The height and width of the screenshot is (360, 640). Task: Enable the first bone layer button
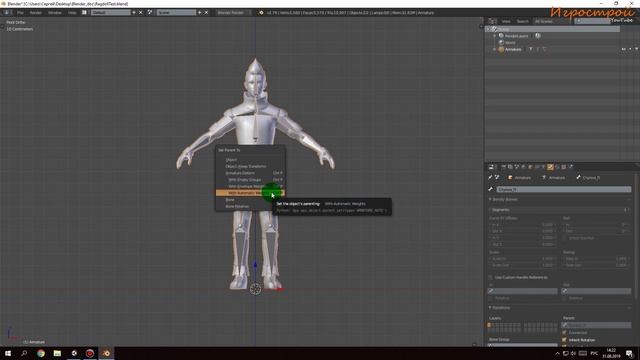pyautogui.click(x=489, y=325)
